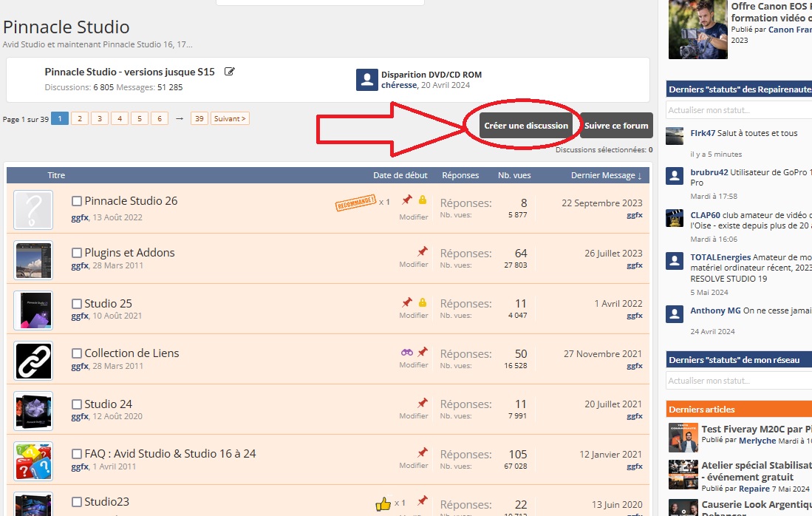
Task: Open the Test Fiveray M20C article thumbnail
Action: click(x=683, y=438)
